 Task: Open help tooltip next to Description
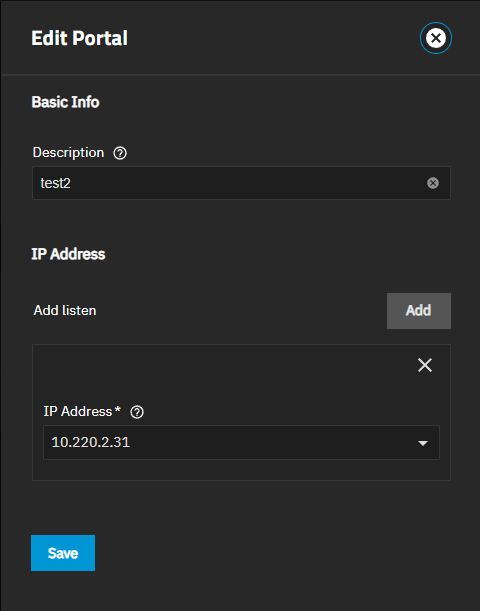coord(120,153)
